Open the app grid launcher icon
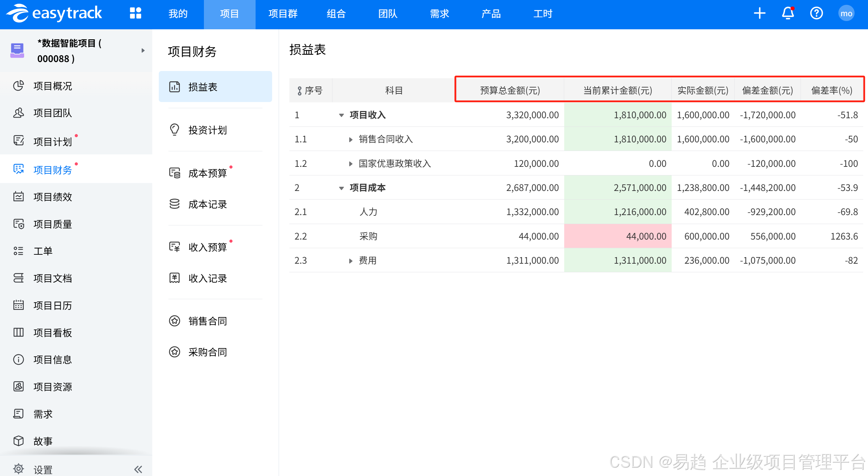This screenshot has width=868, height=476. tap(135, 13)
